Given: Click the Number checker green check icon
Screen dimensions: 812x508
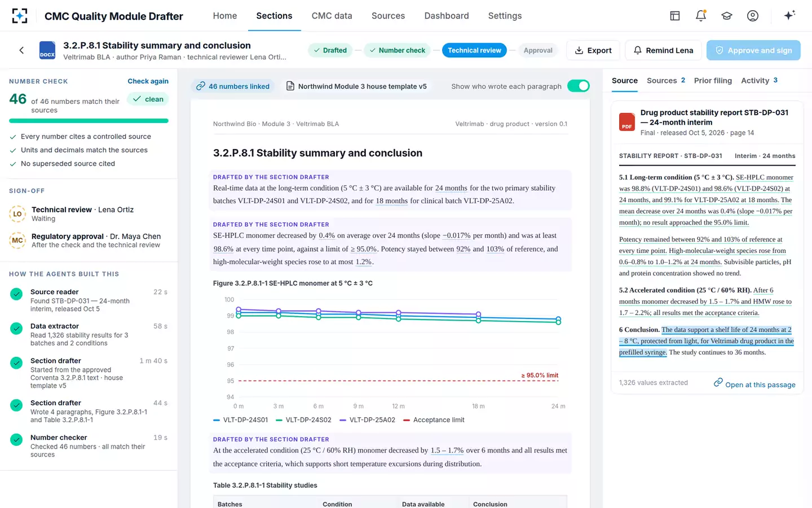Looking at the screenshot, I should click(x=16, y=439).
